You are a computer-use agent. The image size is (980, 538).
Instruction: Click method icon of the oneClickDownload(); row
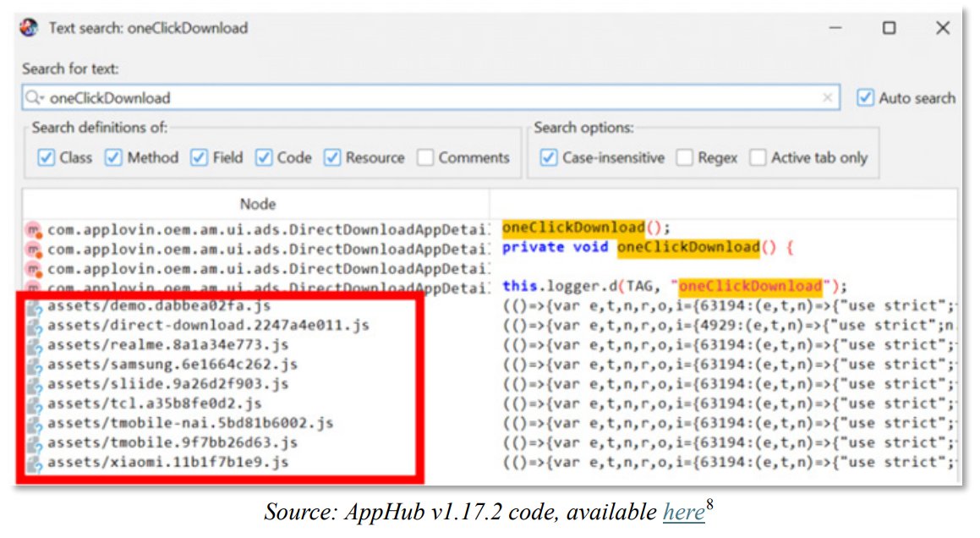[x=33, y=230]
